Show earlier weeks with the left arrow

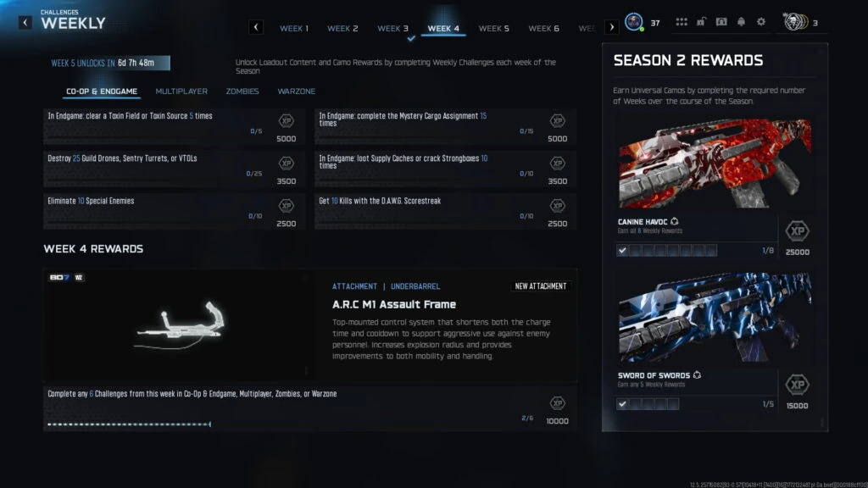click(256, 27)
